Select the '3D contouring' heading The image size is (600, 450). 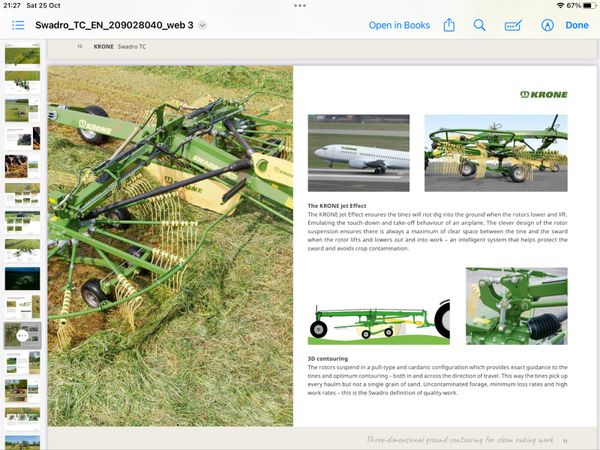(328, 359)
